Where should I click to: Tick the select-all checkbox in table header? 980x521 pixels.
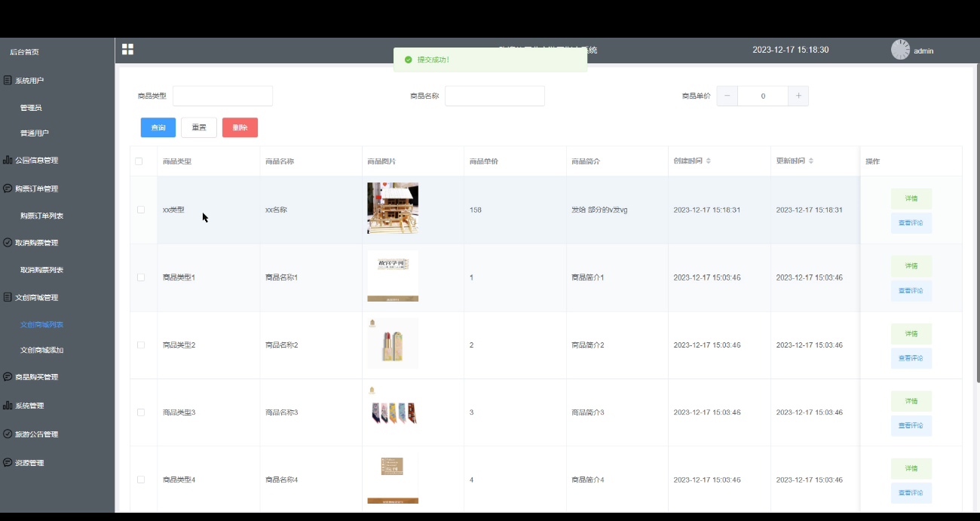click(x=139, y=161)
